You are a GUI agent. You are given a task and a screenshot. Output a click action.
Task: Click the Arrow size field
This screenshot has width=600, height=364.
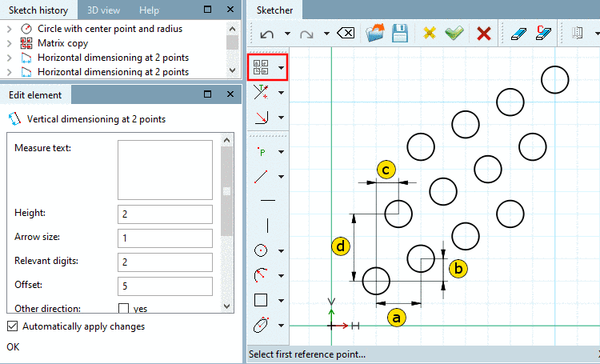[x=165, y=238]
